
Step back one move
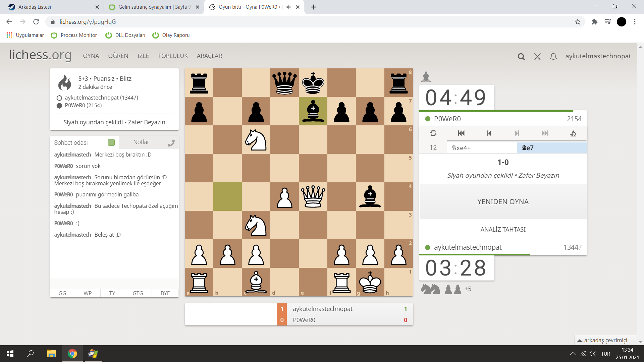(x=489, y=133)
